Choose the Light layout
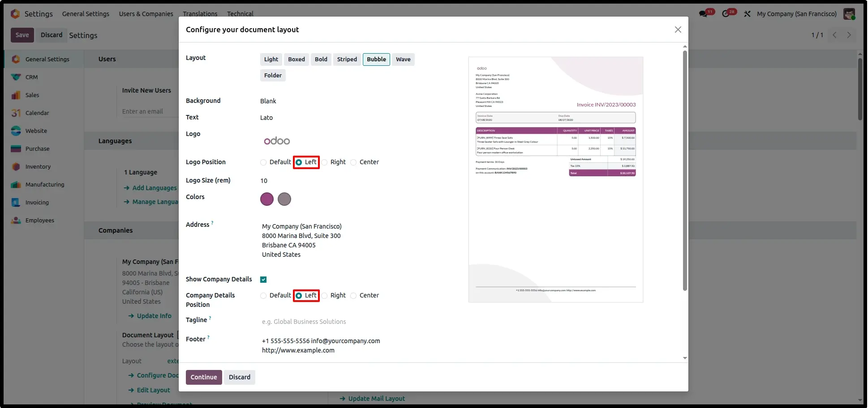 click(271, 59)
